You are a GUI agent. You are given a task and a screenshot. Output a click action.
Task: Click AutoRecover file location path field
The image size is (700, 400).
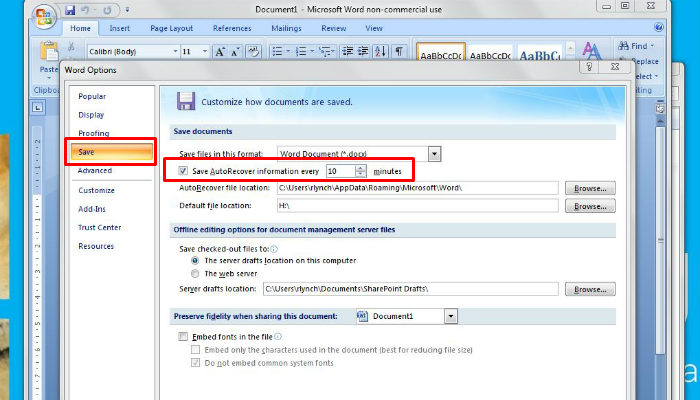pyautogui.click(x=417, y=188)
